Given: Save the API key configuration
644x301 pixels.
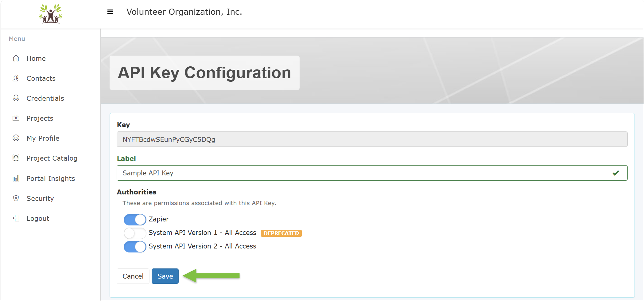Looking at the screenshot, I should pyautogui.click(x=165, y=276).
